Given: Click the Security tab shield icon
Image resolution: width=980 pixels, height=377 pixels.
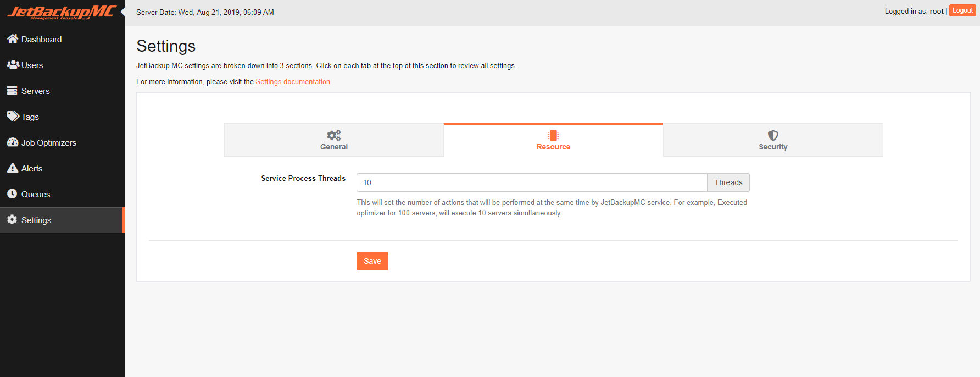Looking at the screenshot, I should pyautogui.click(x=773, y=135).
